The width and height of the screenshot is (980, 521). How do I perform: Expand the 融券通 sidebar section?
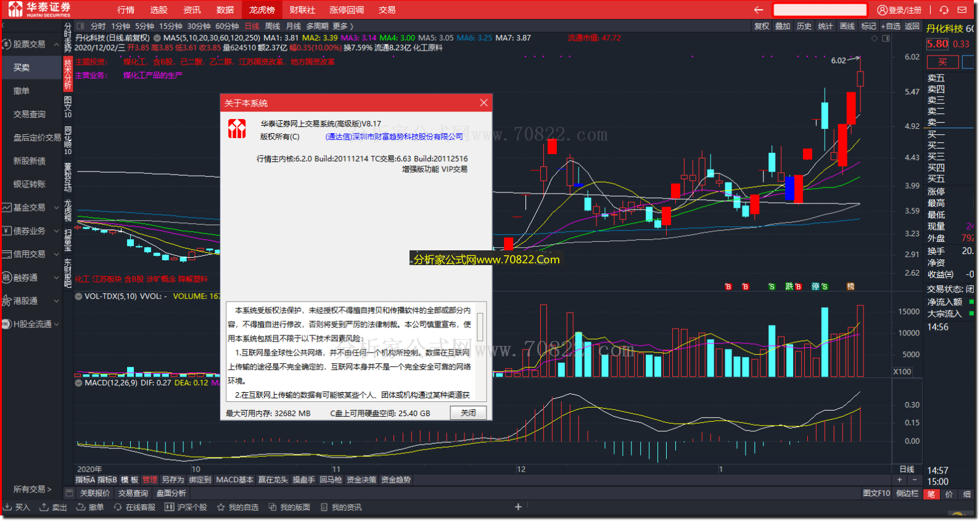coord(31,278)
